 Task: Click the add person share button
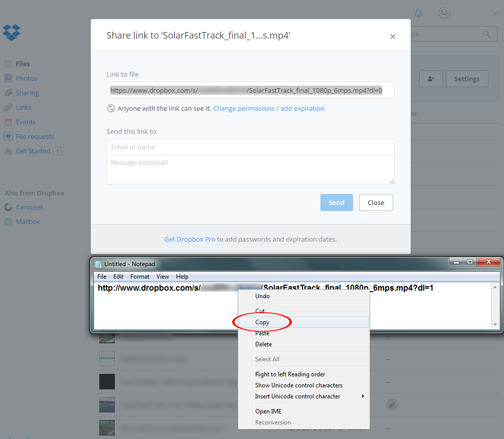(x=431, y=79)
